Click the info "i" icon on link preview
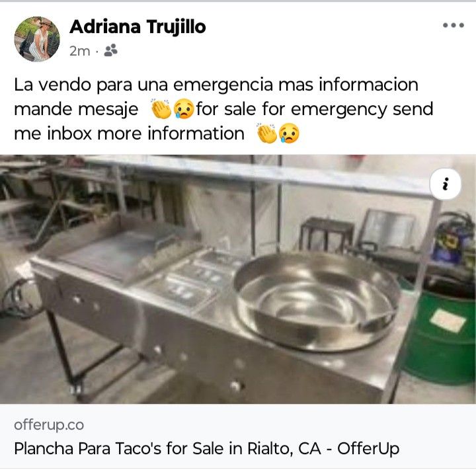The width and height of the screenshot is (476, 474). click(446, 184)
